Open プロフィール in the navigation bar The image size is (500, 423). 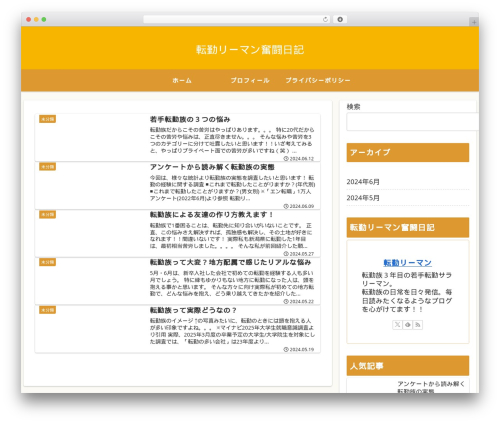tap(250, 80)
